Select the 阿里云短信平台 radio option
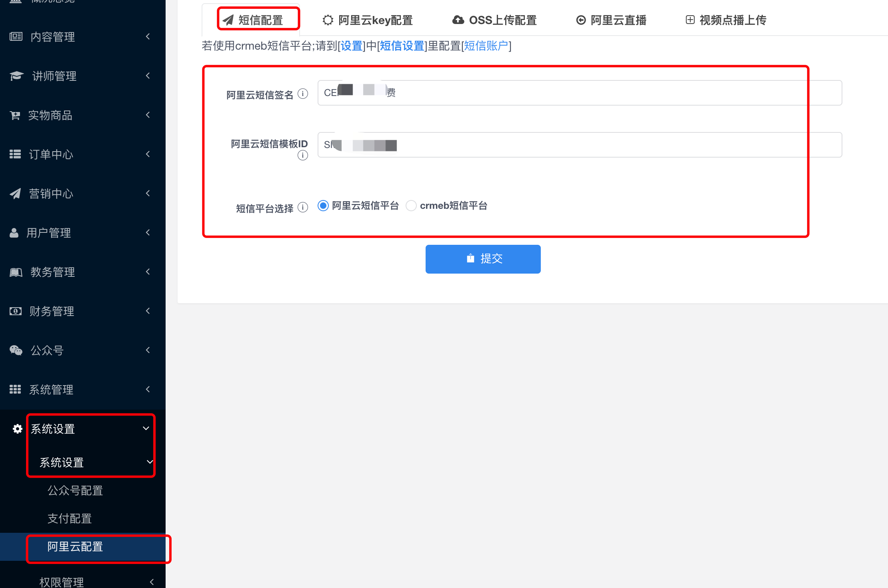Image resolution: width=888 pixels, height=588 pixels. [323, 206]
